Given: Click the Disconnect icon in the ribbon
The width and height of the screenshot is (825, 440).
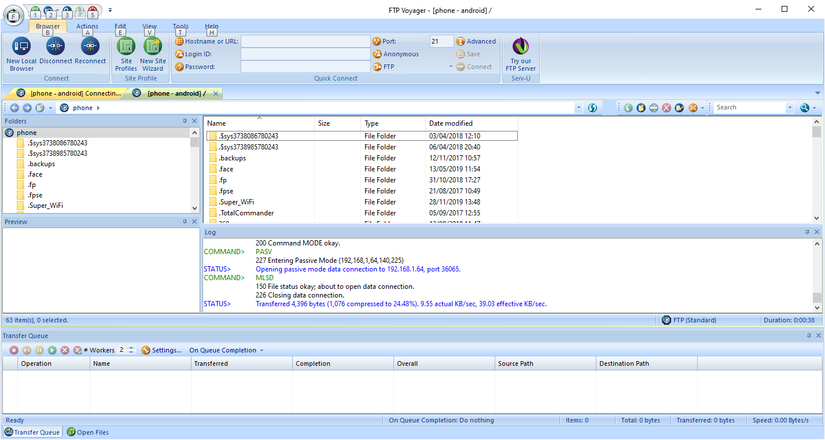Looking at the screenshot, I should [x=55, y=47].
